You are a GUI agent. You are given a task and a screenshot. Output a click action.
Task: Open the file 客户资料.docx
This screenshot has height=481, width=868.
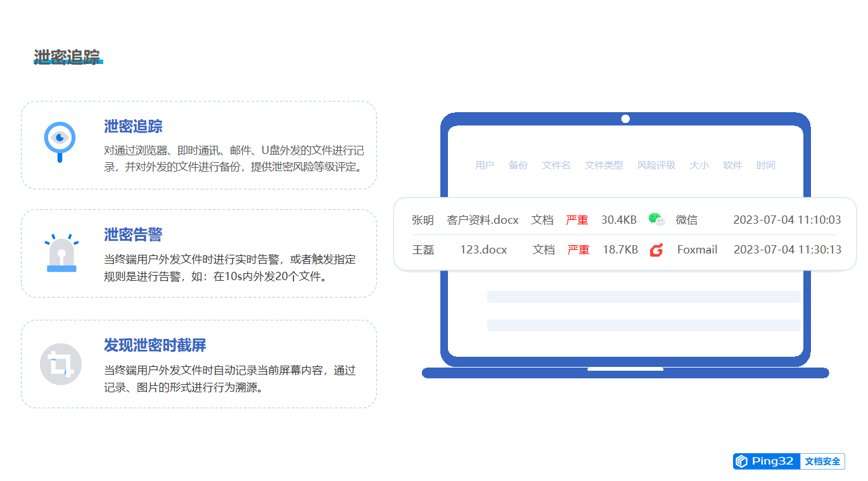tap(483, 220)
